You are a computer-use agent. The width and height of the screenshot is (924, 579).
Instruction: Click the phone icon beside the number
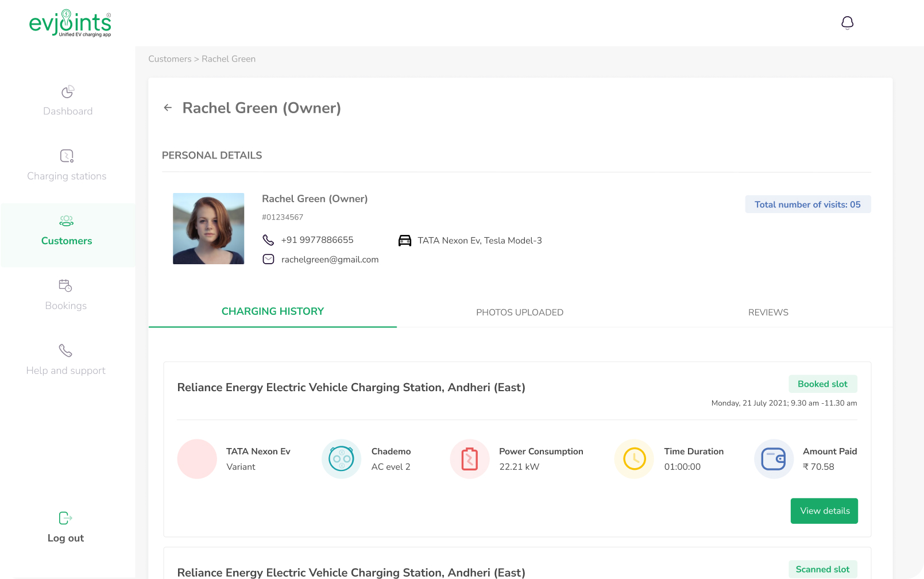pos(268,240)
